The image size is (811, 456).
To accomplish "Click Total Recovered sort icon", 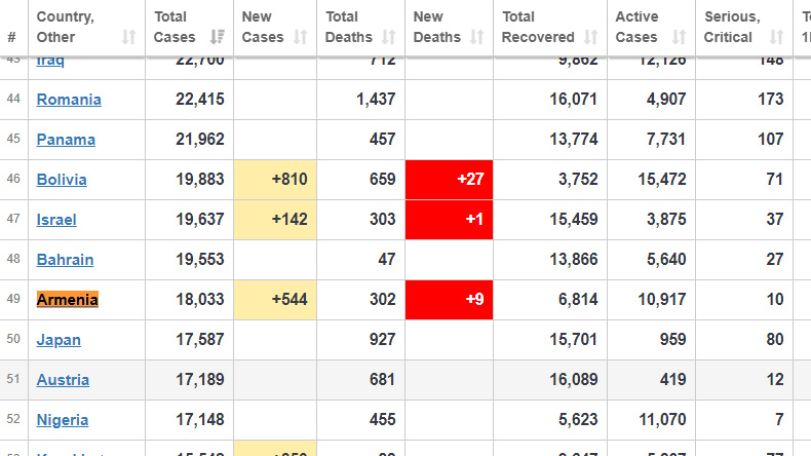I will 591,37.
